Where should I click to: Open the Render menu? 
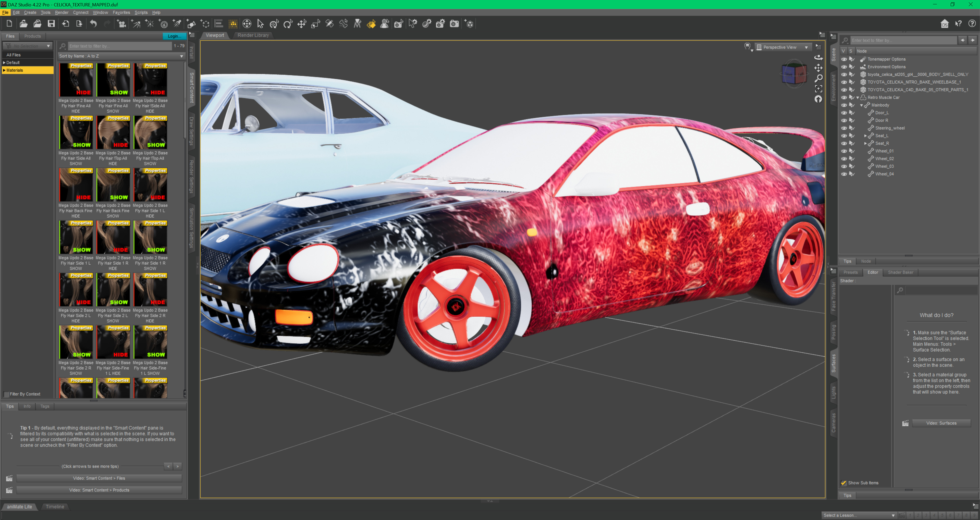click(x=61, y=13)
